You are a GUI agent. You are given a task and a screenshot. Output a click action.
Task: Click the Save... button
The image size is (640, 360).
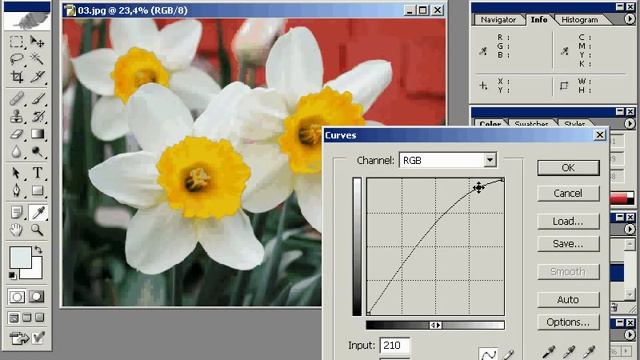pos(568,244)
